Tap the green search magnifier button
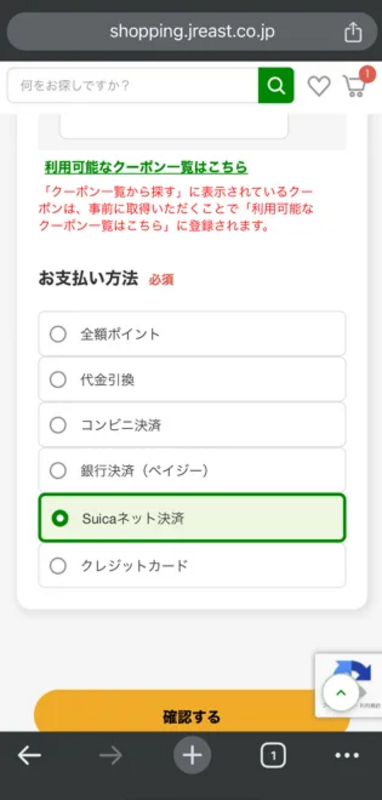382x800 pixels. [276, 85]
